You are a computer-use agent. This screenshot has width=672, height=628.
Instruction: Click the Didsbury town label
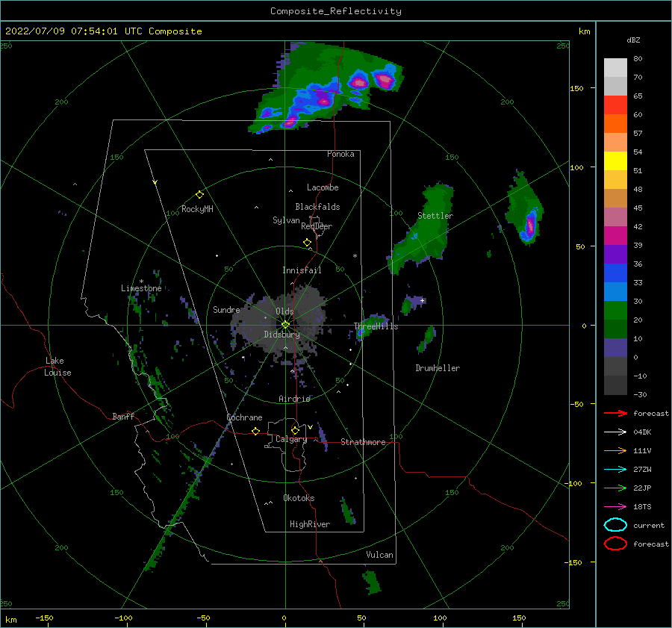point(282,335)
